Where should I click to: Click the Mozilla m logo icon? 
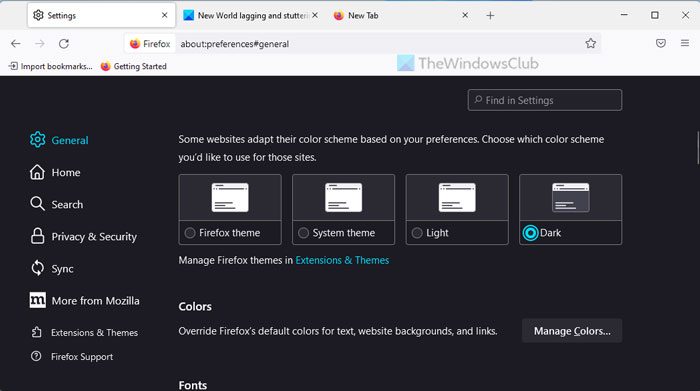coord(38,300)
